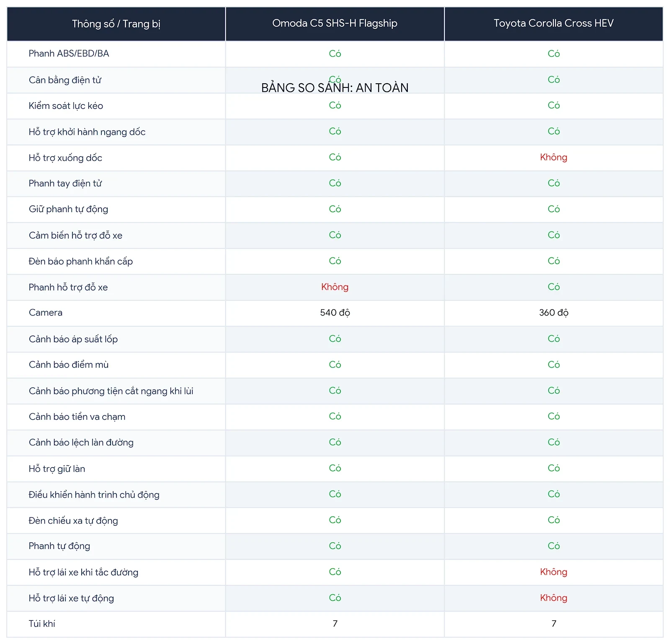This screenshot has width=670, height=644.
Task: Click Omoda's Túi khí value 7
Action: point(335,623)
